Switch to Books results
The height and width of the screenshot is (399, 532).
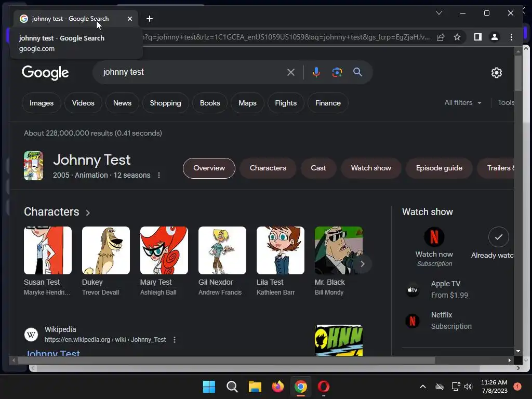point(210,103)
